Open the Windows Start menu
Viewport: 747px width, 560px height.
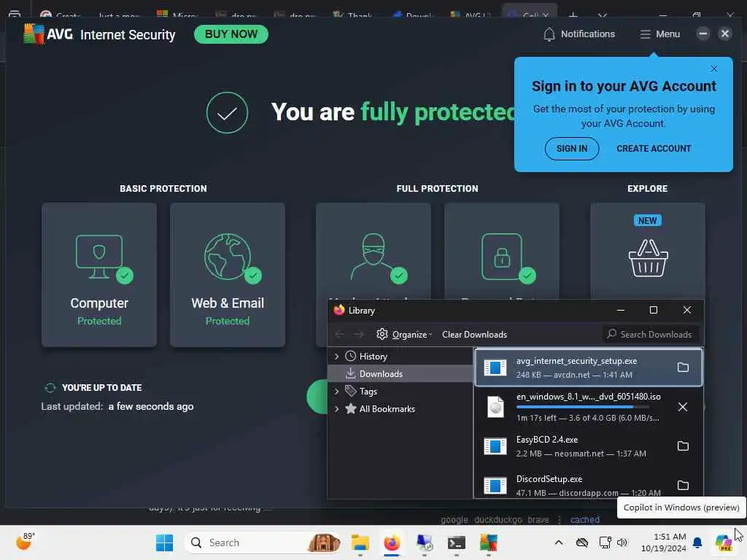[164, 542]
